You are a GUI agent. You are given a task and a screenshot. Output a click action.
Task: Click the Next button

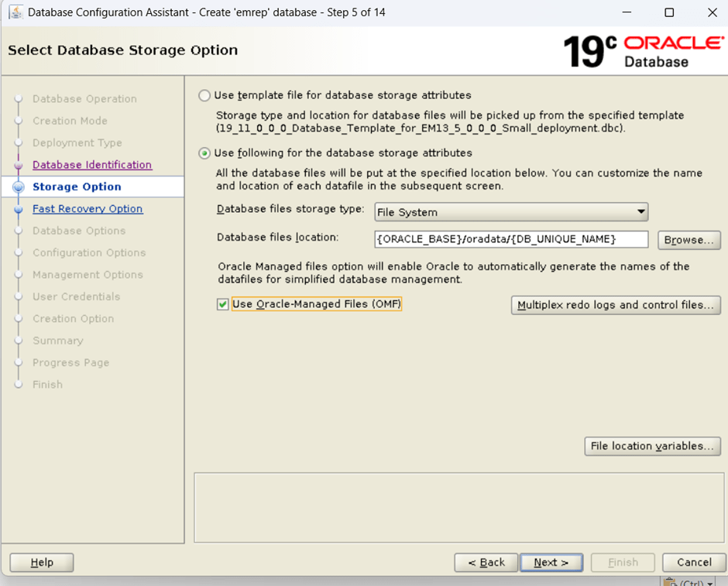[x=551, y=562]
